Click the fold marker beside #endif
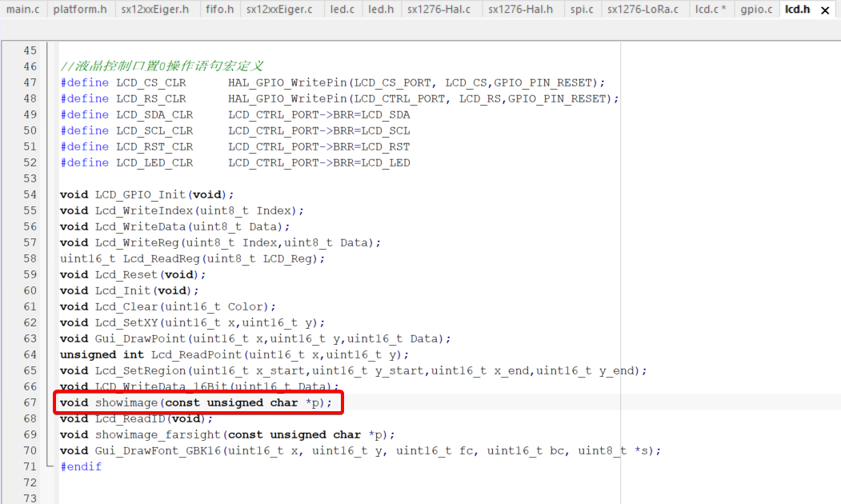Image resolution: width=841 pixels, height=504 pixels. point(50,466)
